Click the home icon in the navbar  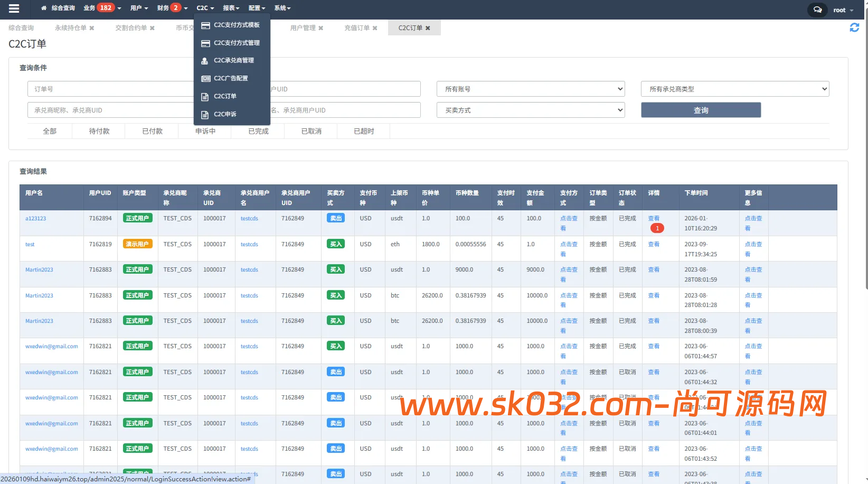[x=44, y=8]
